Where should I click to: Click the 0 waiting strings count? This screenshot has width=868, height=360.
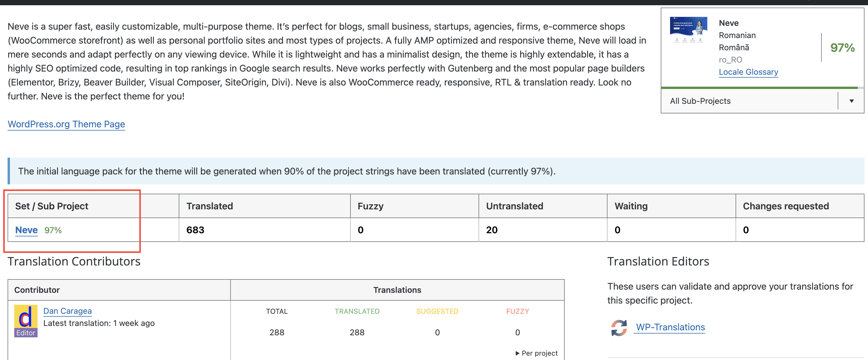tap(617, 230)
